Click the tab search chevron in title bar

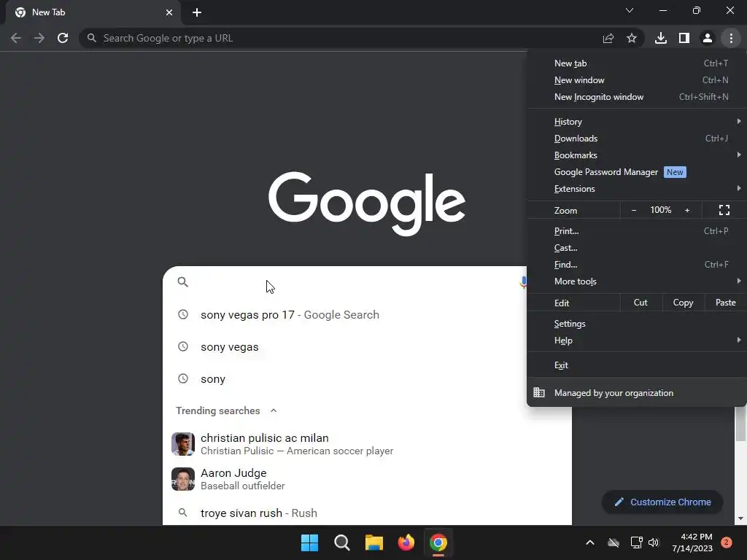[x=630, y=10]
